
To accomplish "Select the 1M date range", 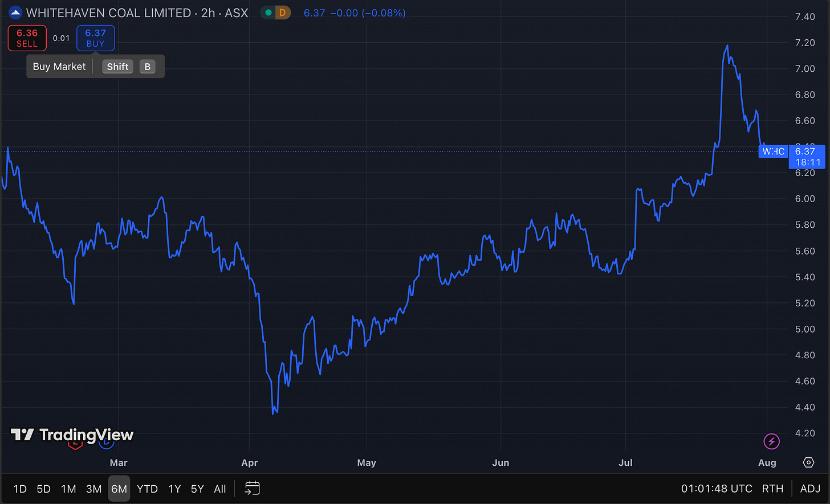I will 68,489.
